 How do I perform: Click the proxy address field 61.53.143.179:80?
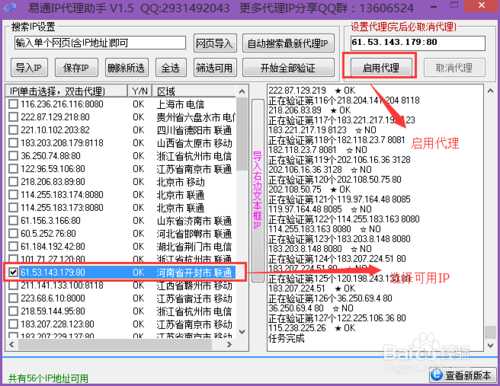tap(418, 43)
